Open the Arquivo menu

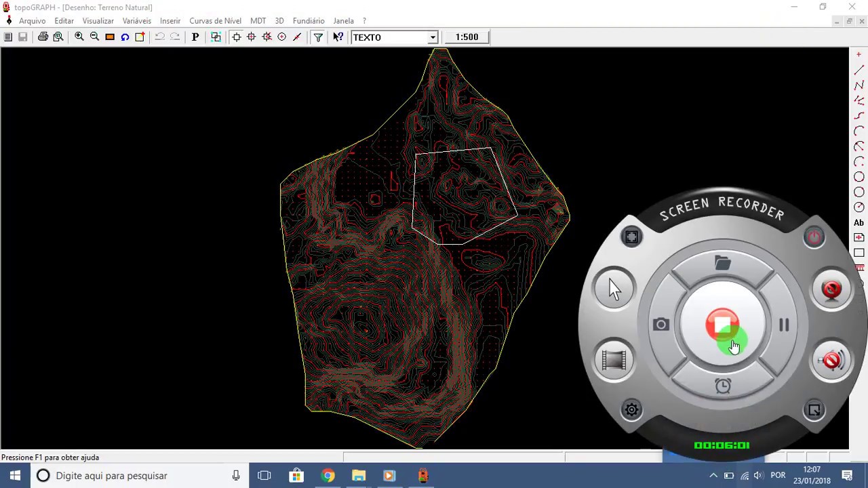pos(32,21)
